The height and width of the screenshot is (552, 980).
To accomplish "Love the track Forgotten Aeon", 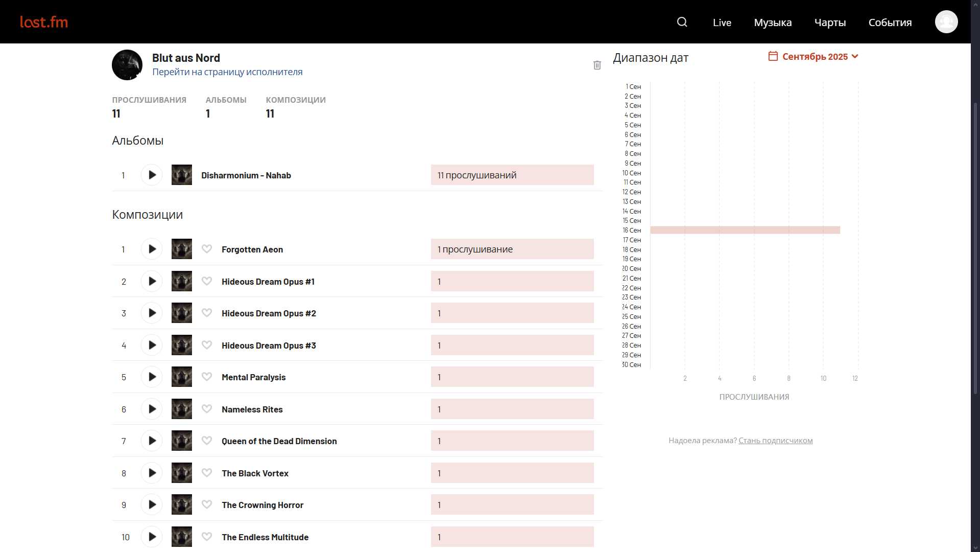I will click(207, 249).
